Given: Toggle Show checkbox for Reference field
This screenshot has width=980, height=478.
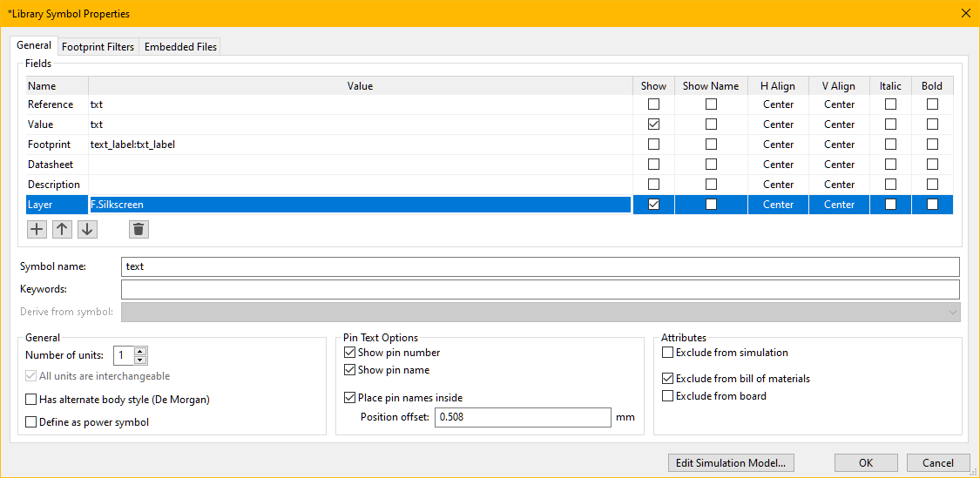Looking at the screenshot, I should coord(653,104).
